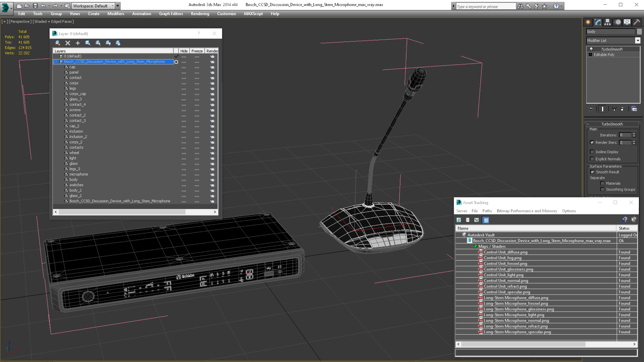Click the Perspective viewport label
This screenshot has height=362, width=644.
click(x=20, y=21)
